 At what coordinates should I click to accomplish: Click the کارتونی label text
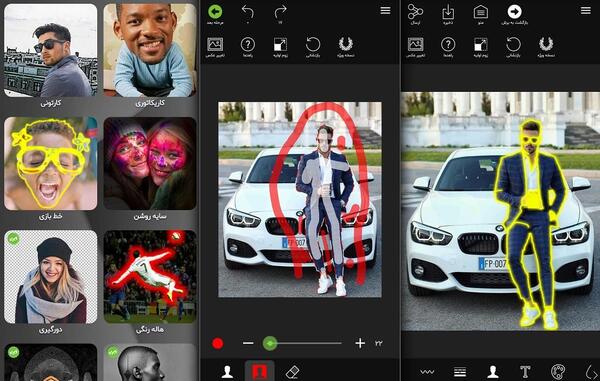[x=51, y=103]
